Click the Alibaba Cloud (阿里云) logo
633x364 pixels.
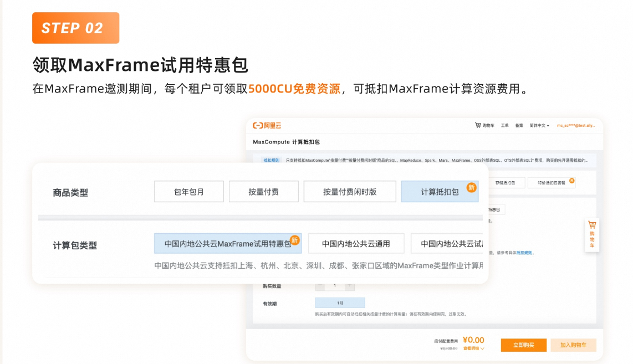(x=266, y=126)
